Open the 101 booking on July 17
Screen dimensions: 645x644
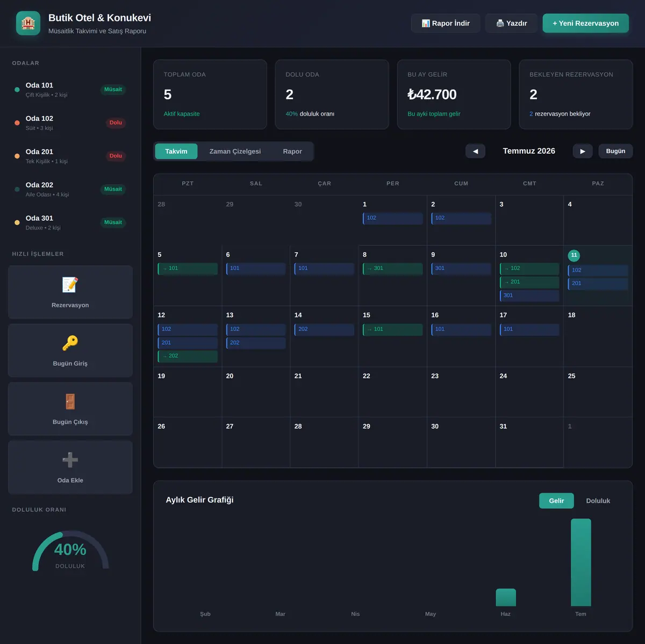[x=529, y=329]
